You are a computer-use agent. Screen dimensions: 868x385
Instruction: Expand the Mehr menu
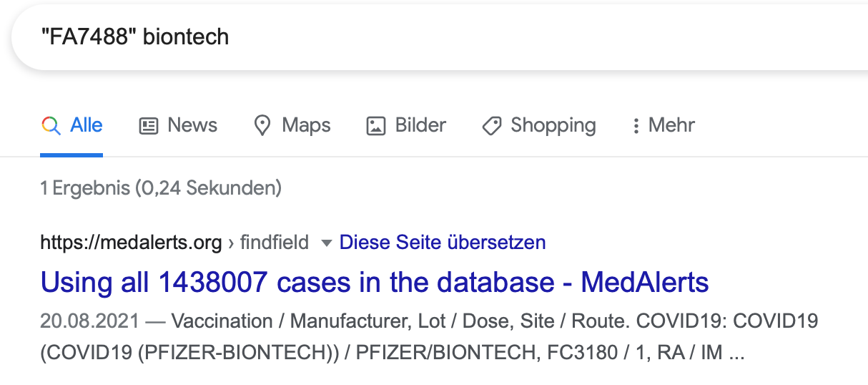671,125
